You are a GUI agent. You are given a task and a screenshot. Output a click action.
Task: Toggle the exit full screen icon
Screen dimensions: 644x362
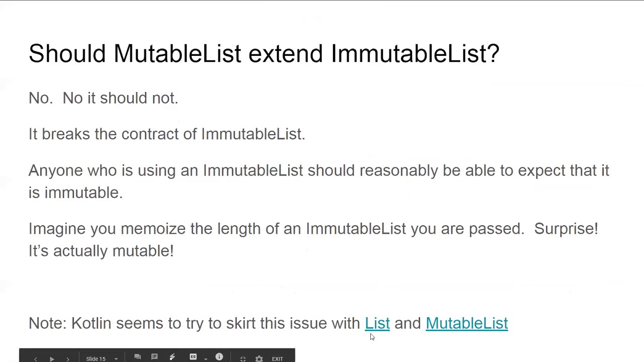pos(243,358)
